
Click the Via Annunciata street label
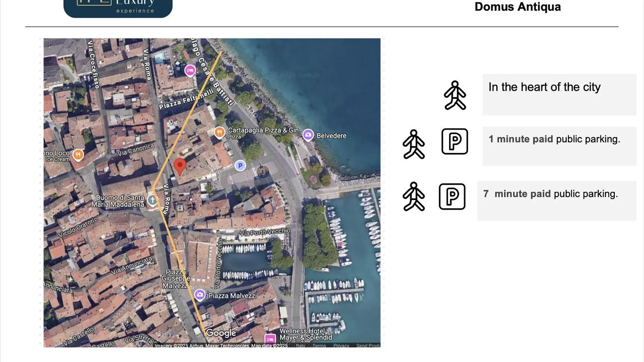click(132, 266)
